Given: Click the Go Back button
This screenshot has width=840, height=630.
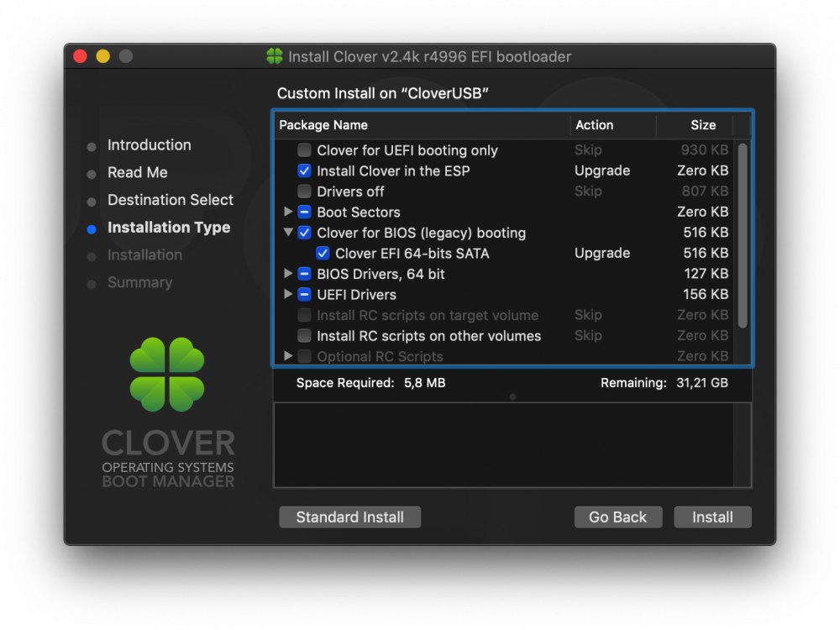Looking at the screenshot, I should point(618,517).
